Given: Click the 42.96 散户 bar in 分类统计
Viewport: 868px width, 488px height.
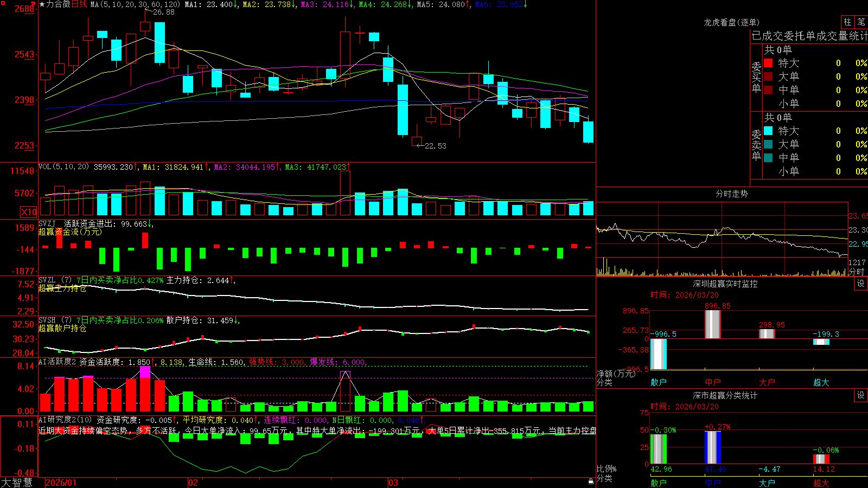Looking at the screenshot, I should click(659, 449).
